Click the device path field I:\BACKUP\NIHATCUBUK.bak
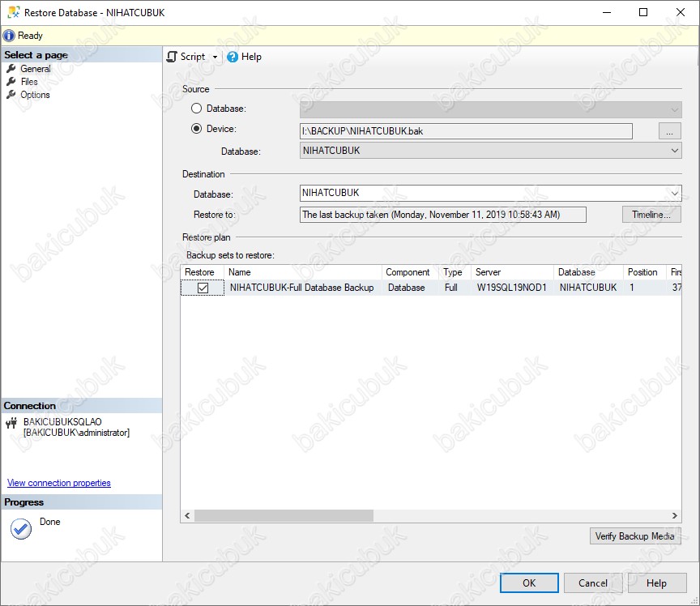Image resolution: width=700 pixels, height=606 pixels. 466,131
